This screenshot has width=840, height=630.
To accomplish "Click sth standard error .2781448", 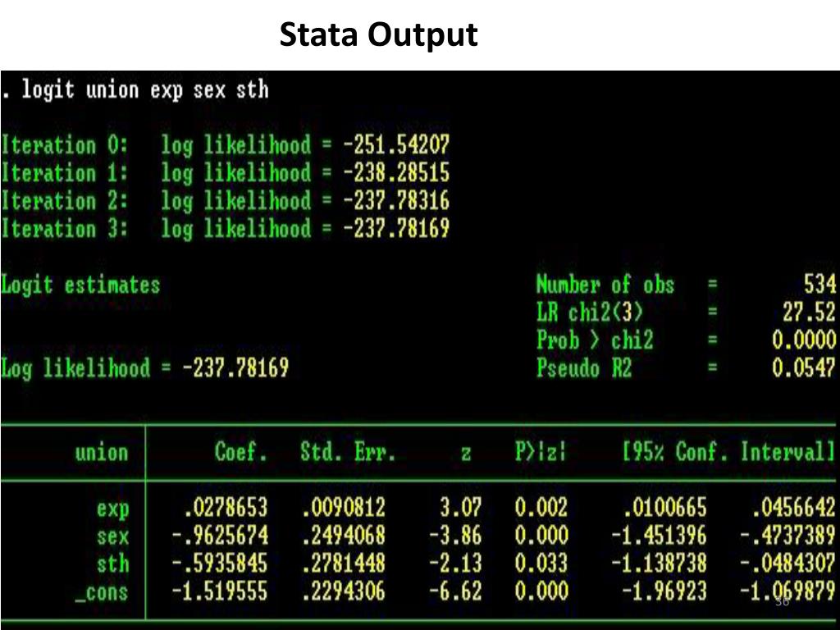I will 343,564.
